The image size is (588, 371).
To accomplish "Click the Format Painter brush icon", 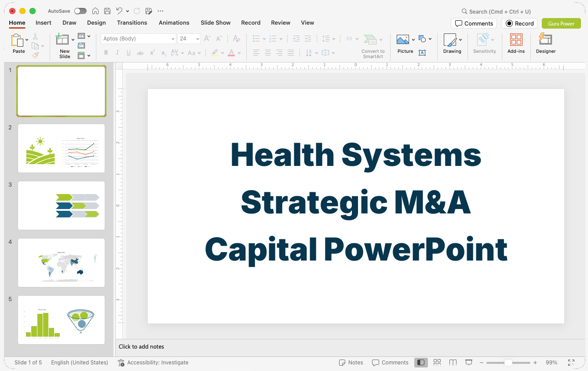I will click(35, 55).
